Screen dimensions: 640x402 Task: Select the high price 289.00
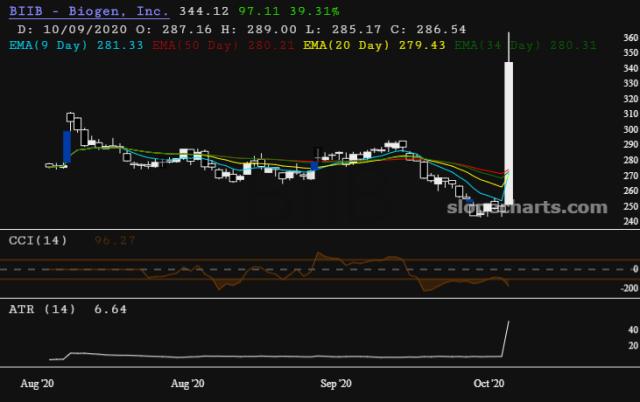272,29
